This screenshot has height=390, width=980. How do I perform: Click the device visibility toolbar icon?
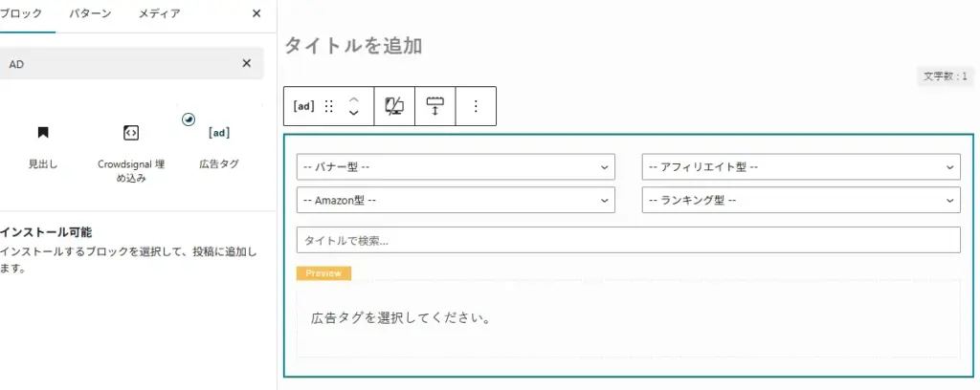(x=394, y=106)
